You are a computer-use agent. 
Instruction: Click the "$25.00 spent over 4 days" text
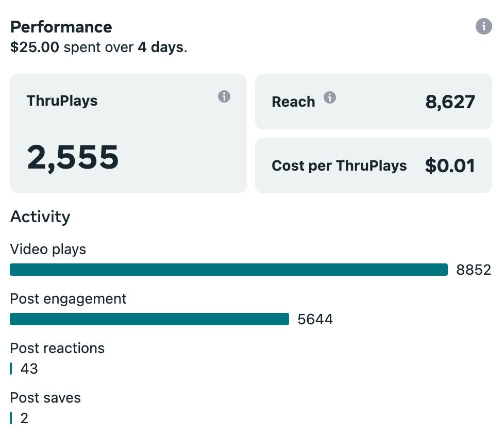pos(98,48)
